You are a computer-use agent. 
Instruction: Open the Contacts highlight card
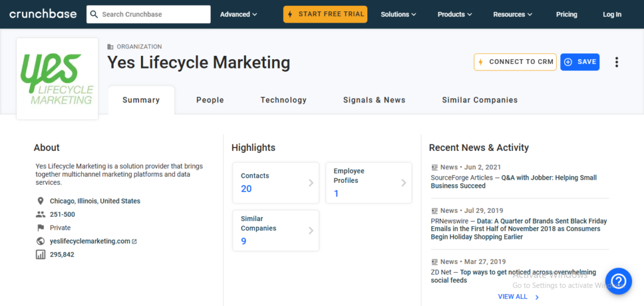pos(276,183)
